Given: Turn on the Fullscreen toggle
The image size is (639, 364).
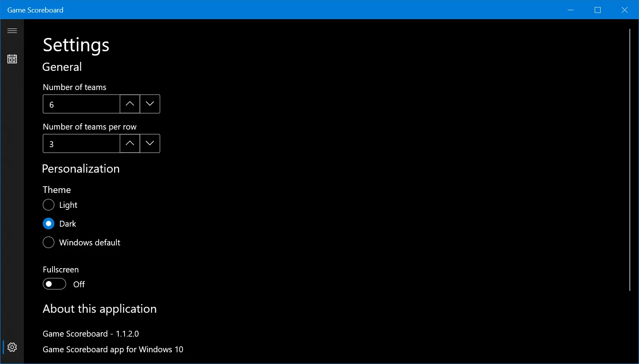Looking at the screenshot, I should point(54,284).
